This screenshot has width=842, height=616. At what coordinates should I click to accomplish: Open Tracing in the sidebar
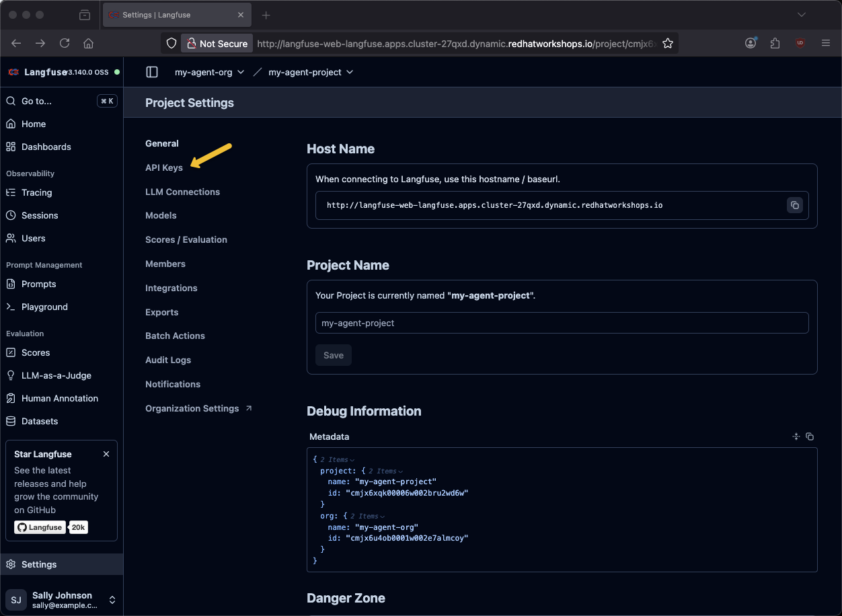36,192
